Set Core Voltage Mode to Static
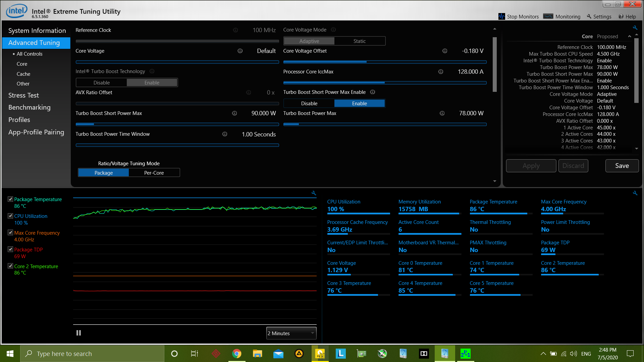 360,41
